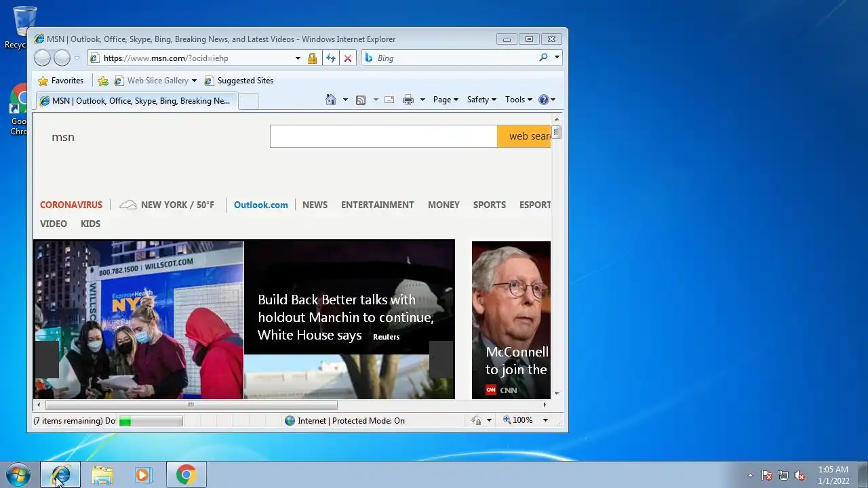
Task: Go to the SPORTS section
Action: (x=490, y=205)
